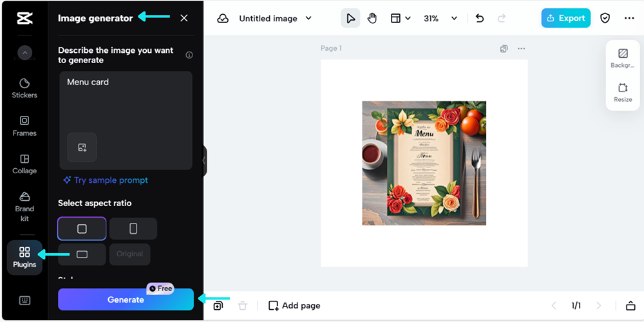Select the square aspect ratio
This screenshot has height=322, width=644.
tap(82, 229)
